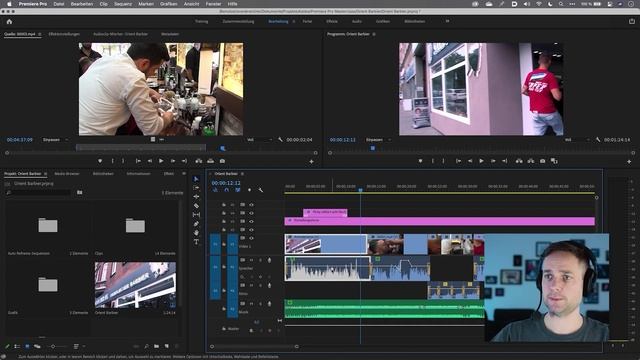Open the Media-Browser tab
The image size is (640, 360).
click(x=67, y=173)
